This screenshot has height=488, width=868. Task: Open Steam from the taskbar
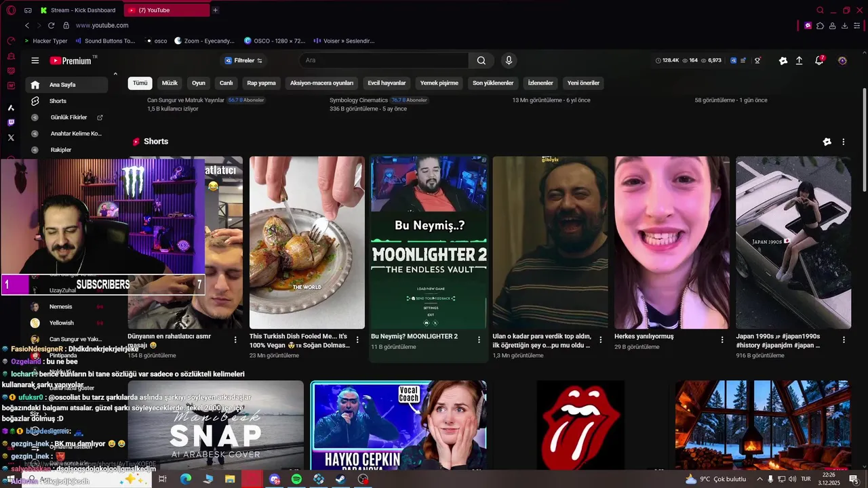coord(340,479)
